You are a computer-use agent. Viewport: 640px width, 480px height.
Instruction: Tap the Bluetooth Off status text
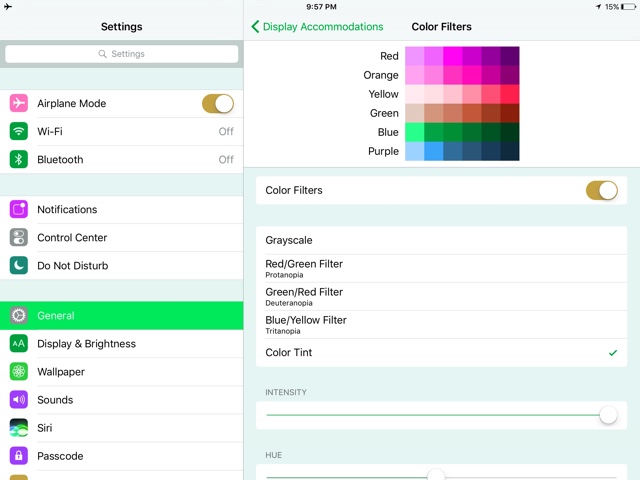coord(226,160)
